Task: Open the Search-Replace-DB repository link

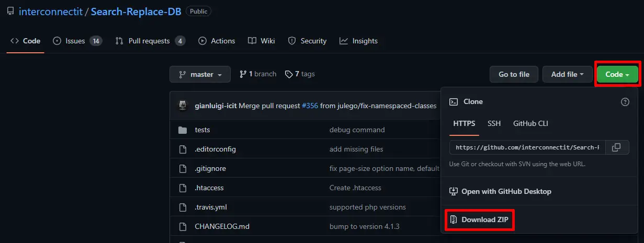Action: coord(136,11)
